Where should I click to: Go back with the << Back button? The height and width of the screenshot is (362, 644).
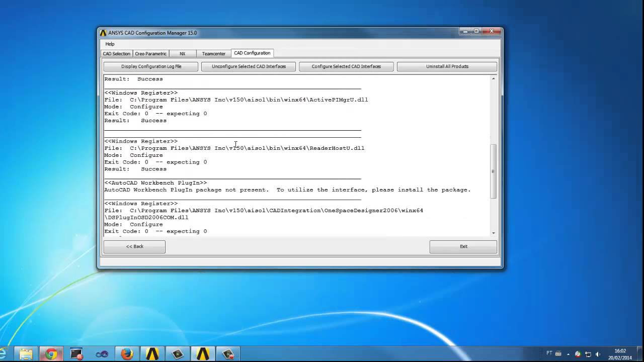[134, 246]
